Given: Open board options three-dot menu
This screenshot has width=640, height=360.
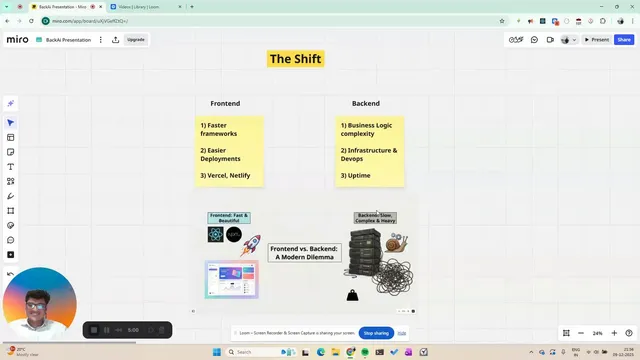Looking at the screenshot, I should [x=101, y=40].
